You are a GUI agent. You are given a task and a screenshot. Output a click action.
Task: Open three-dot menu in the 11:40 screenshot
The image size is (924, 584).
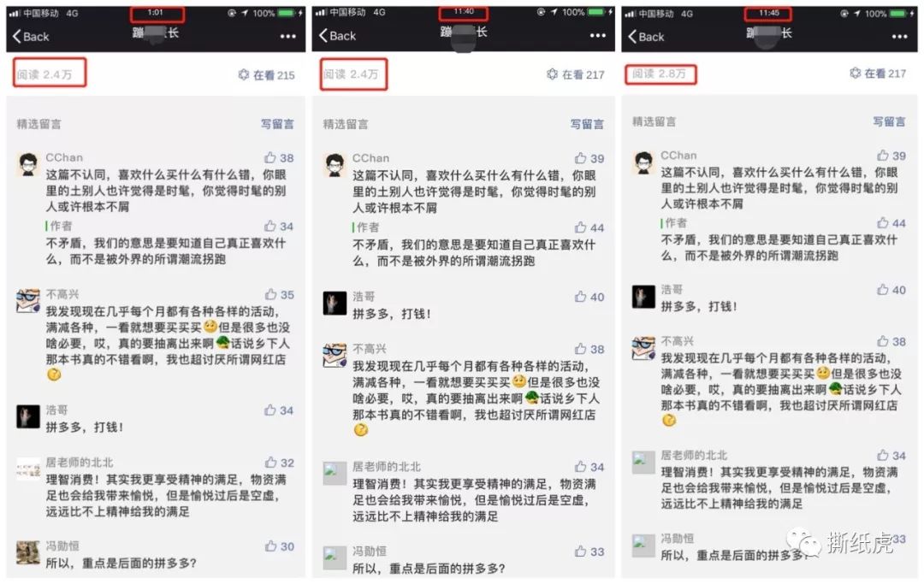(597, 36)
